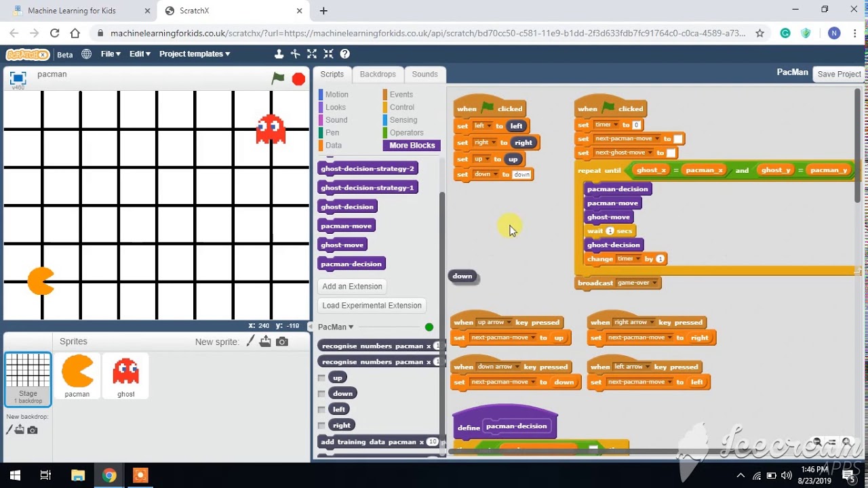Select the Stage thumbnail
The height and width of the screenshot is (488, 868).
click(x=28, y=379)
